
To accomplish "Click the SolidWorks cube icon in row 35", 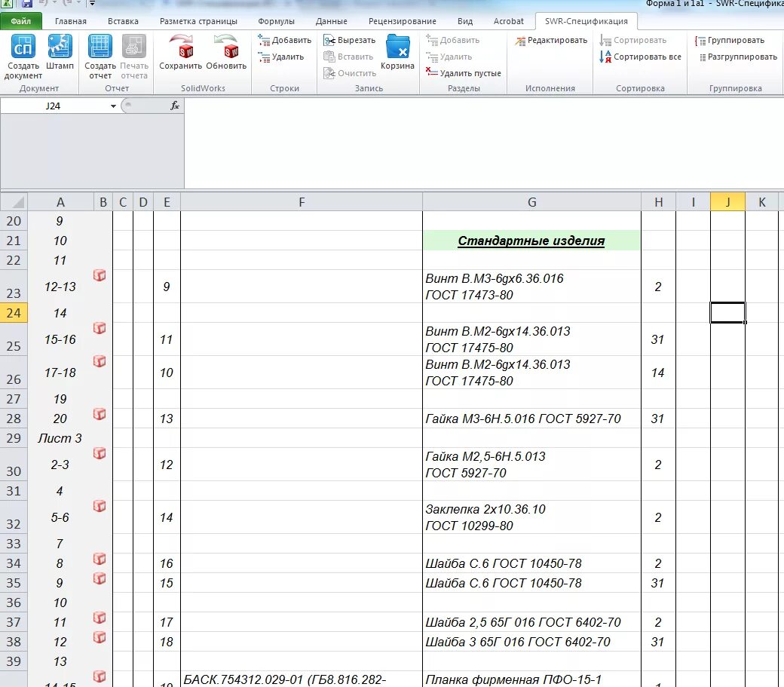I will [x=100, y=578].
